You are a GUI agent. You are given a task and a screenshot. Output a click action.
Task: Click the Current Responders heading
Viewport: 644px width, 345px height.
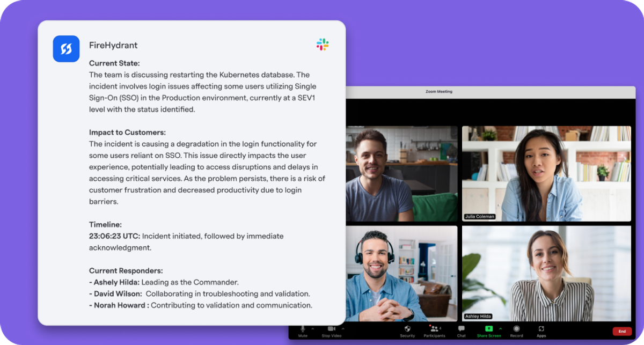click(x=126, y=271)
